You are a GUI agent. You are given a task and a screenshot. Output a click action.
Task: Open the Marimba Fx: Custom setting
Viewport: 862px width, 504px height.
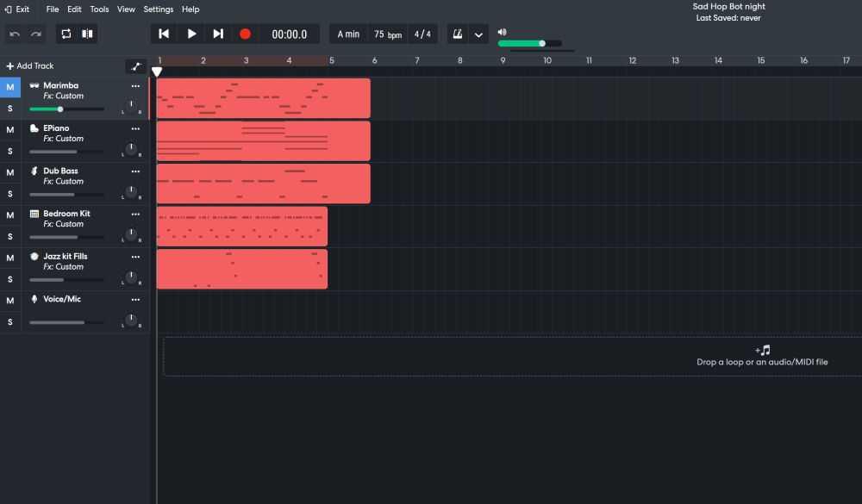(x=63, y=96)
